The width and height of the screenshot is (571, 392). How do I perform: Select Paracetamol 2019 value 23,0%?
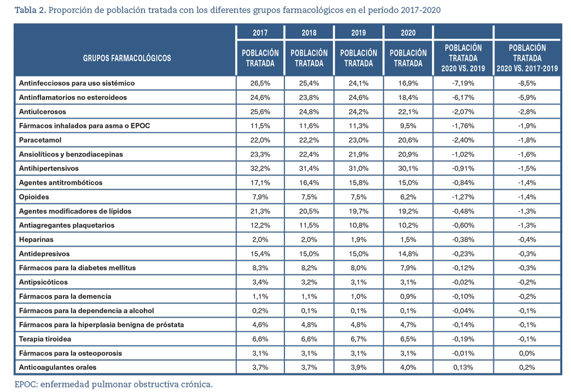point(358,140)
